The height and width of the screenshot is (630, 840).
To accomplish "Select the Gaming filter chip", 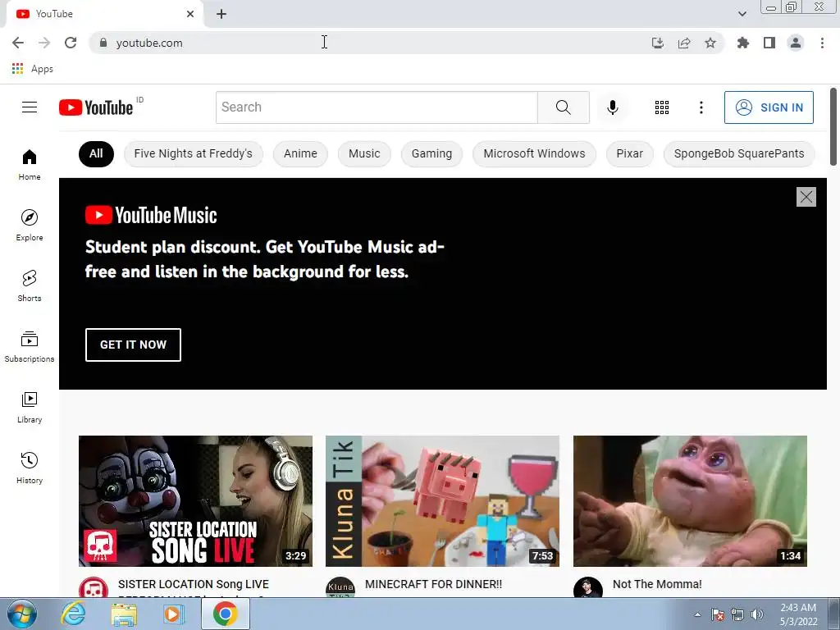I will (431, 153).
